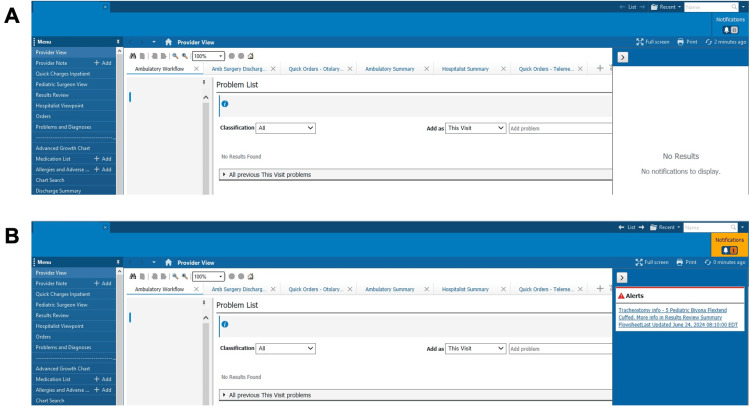
Task: Open the 'Add as This Visit' dropdown in panel B
Action: pos(475,348)
